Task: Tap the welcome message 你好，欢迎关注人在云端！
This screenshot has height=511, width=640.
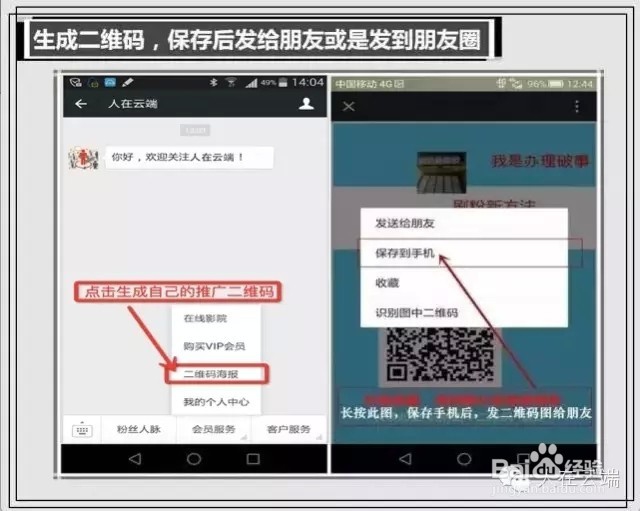Action: pos(189,158)
